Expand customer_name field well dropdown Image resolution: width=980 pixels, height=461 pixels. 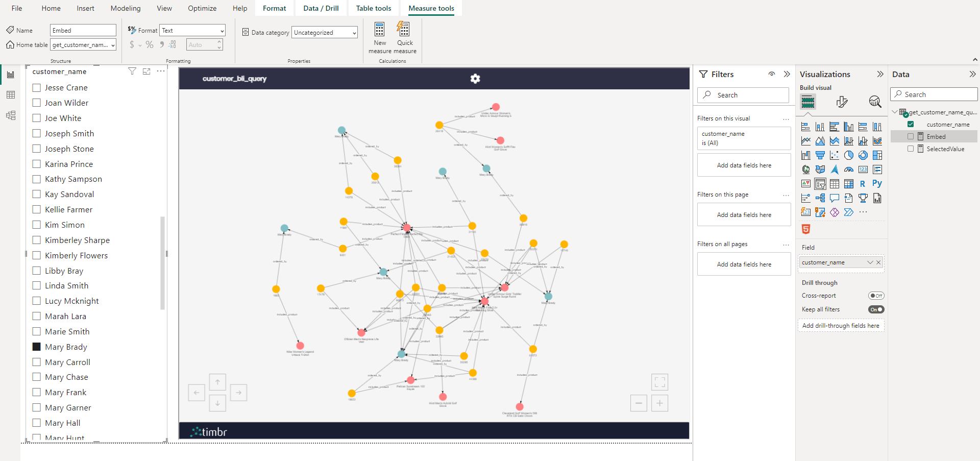(870, 262)
